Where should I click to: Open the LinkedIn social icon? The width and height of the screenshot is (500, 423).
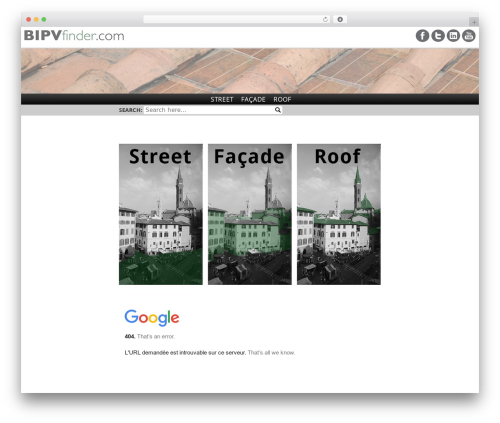453,36
